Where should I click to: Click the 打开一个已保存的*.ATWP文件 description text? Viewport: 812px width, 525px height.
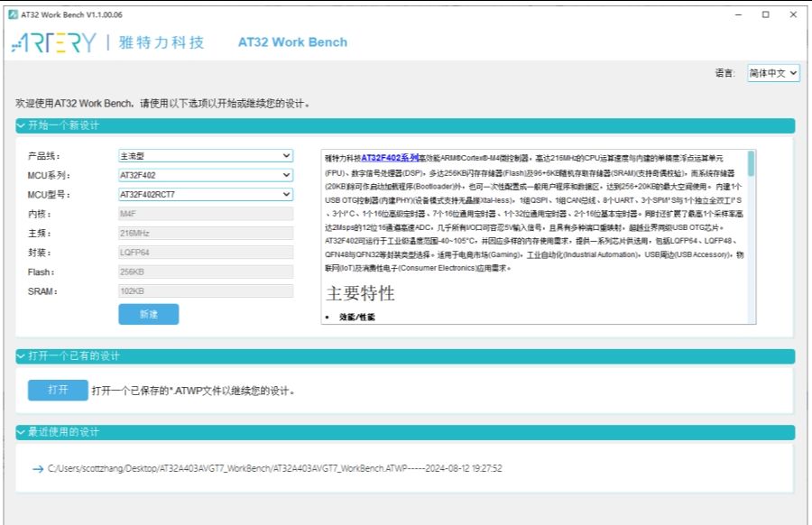tap(193, 391)
